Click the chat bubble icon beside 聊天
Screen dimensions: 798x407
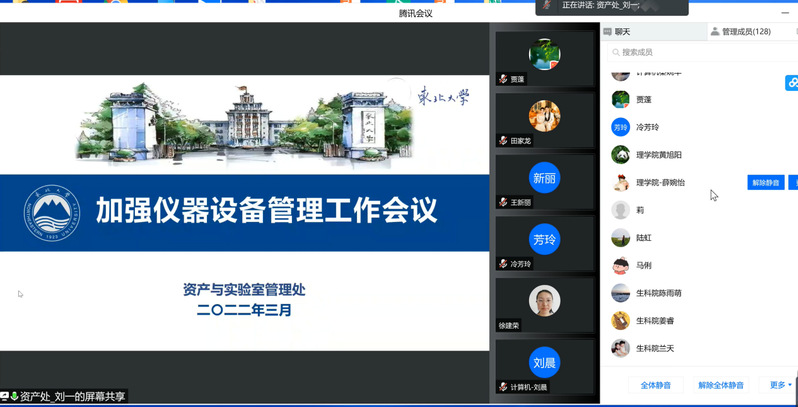click(x=607, y=32)
